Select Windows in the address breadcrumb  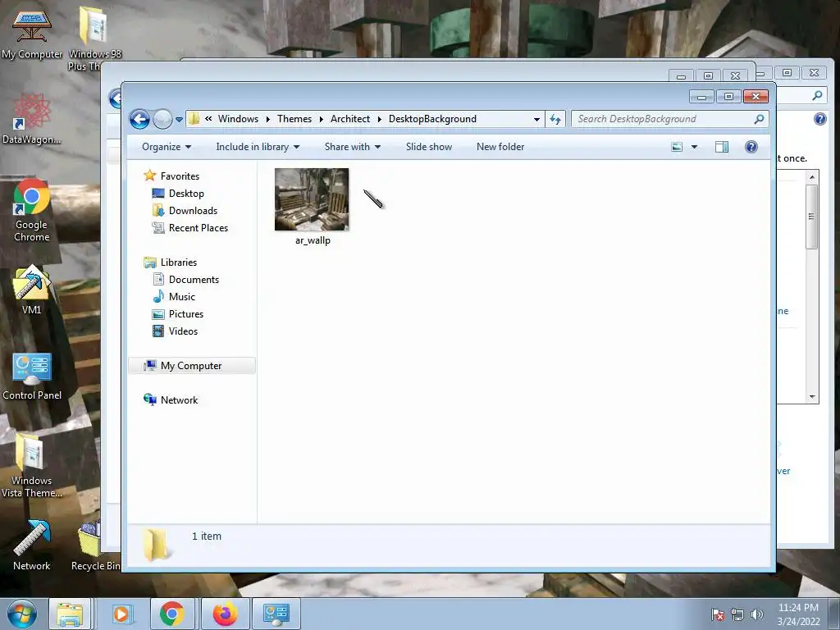point(238,119)
